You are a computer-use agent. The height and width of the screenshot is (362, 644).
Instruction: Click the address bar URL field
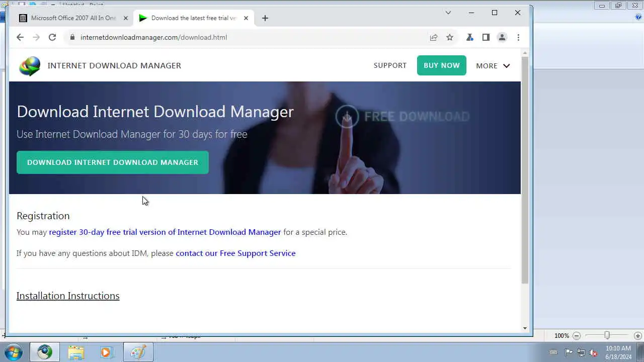247,37
